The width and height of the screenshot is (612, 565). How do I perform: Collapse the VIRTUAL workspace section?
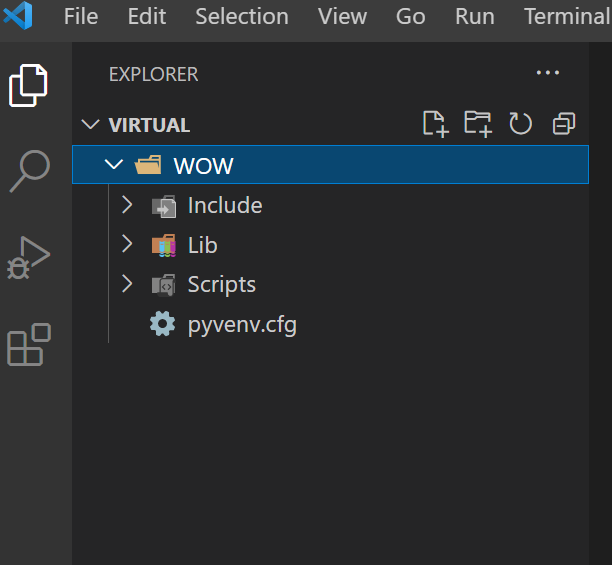91,124
